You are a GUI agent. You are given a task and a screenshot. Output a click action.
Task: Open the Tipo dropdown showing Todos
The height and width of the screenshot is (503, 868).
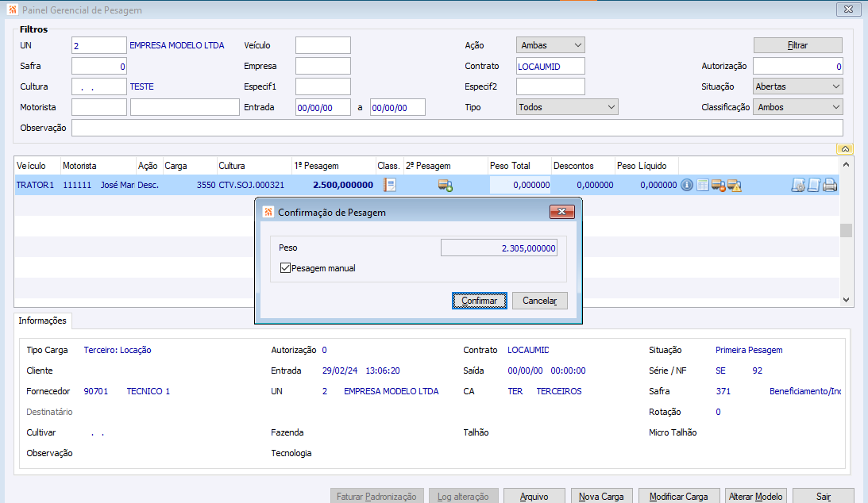[567, 107]
